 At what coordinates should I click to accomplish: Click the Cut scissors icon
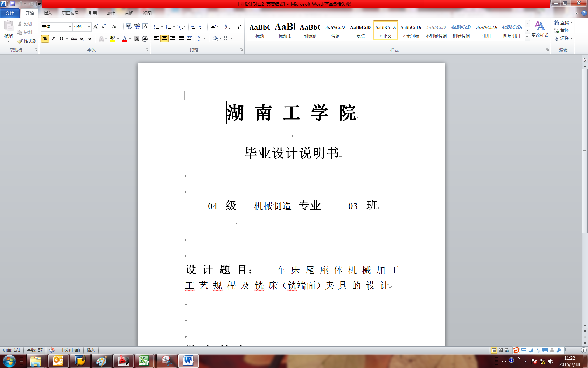(x=20, y=24)
